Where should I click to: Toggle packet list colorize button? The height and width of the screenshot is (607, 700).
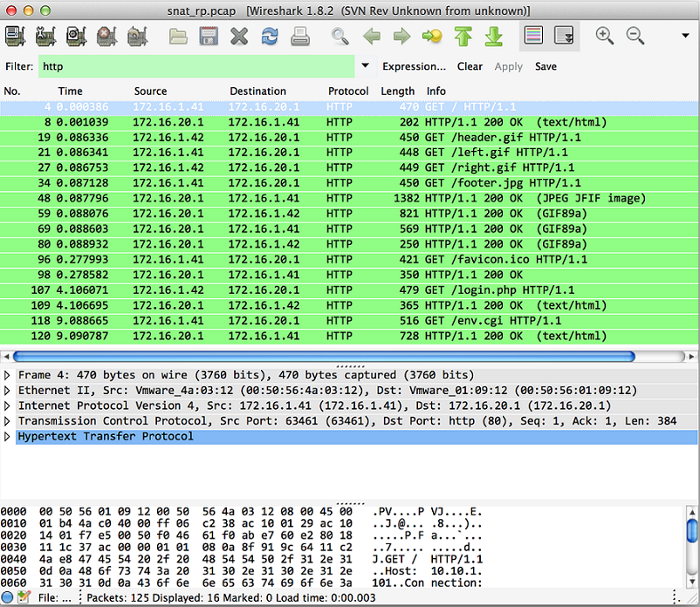pos(532,36)
